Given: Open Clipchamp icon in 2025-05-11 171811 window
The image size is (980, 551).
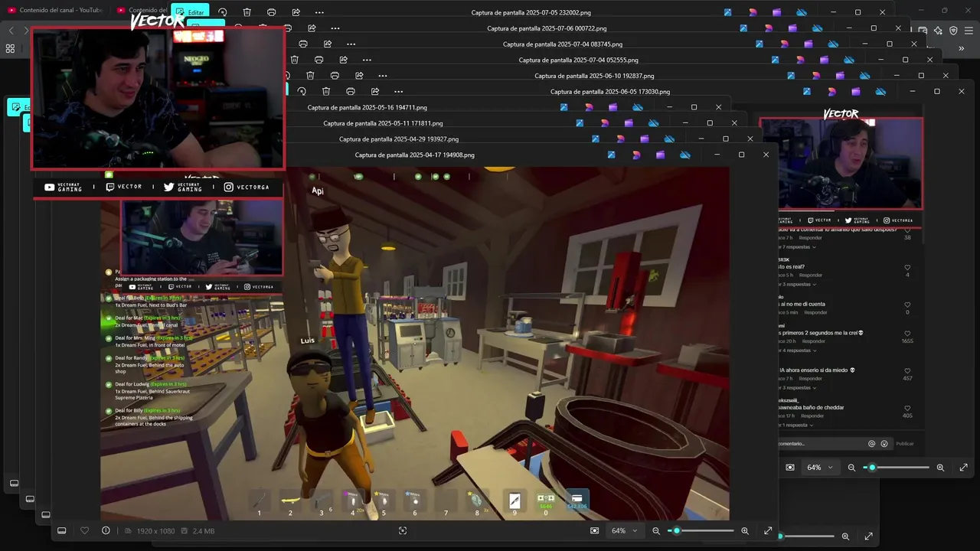Looking at the screenshot, I should click(629, 123).
